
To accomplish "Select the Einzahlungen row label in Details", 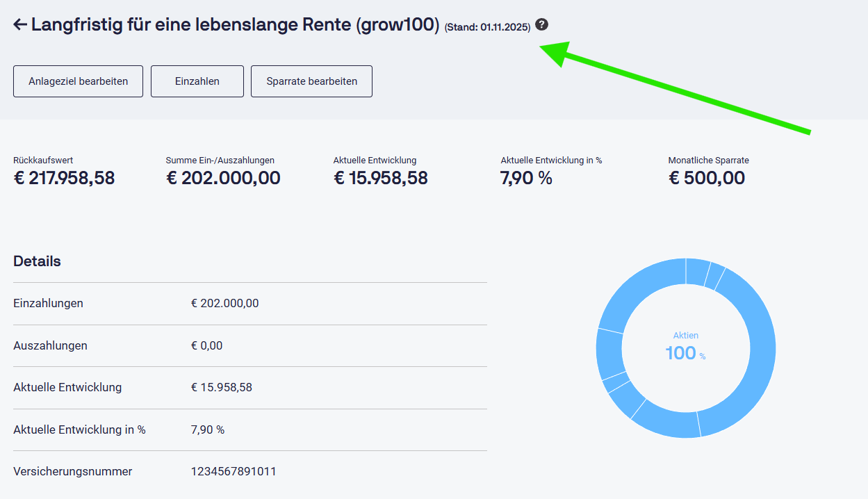I will coord(48,303).
